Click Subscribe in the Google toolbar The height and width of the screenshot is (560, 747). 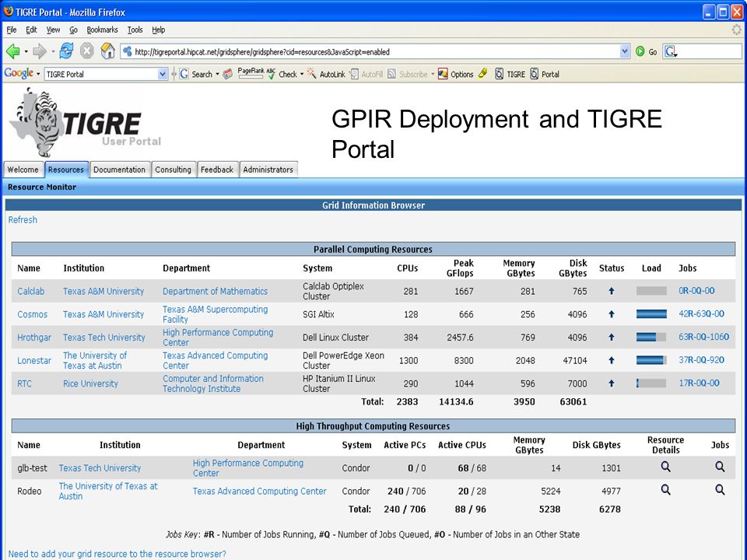407,75
